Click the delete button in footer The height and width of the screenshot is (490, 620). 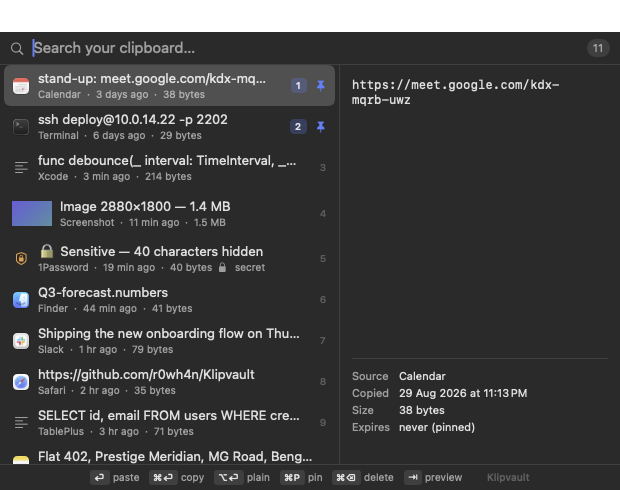coord(363,477)
